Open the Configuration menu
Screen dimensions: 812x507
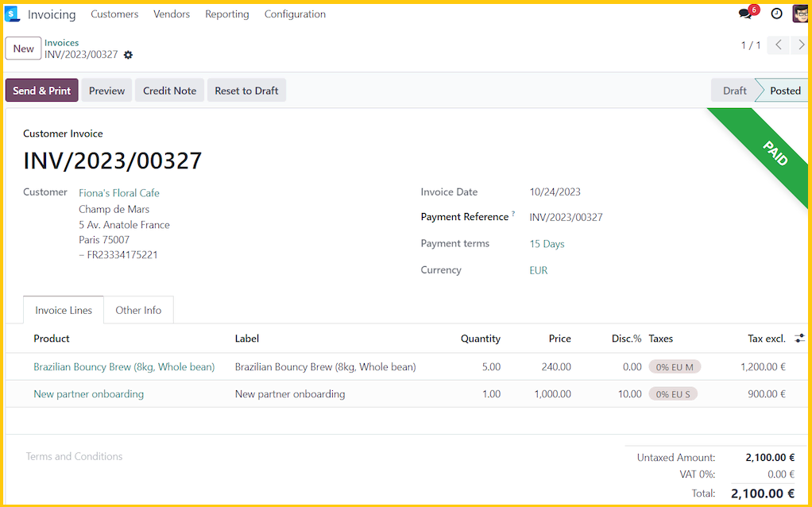296,14
